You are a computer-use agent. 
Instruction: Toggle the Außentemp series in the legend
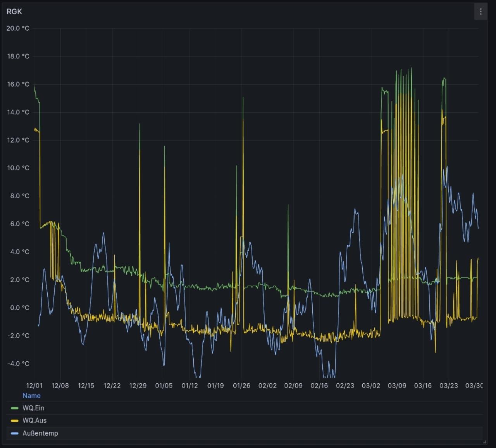point(40,433)
